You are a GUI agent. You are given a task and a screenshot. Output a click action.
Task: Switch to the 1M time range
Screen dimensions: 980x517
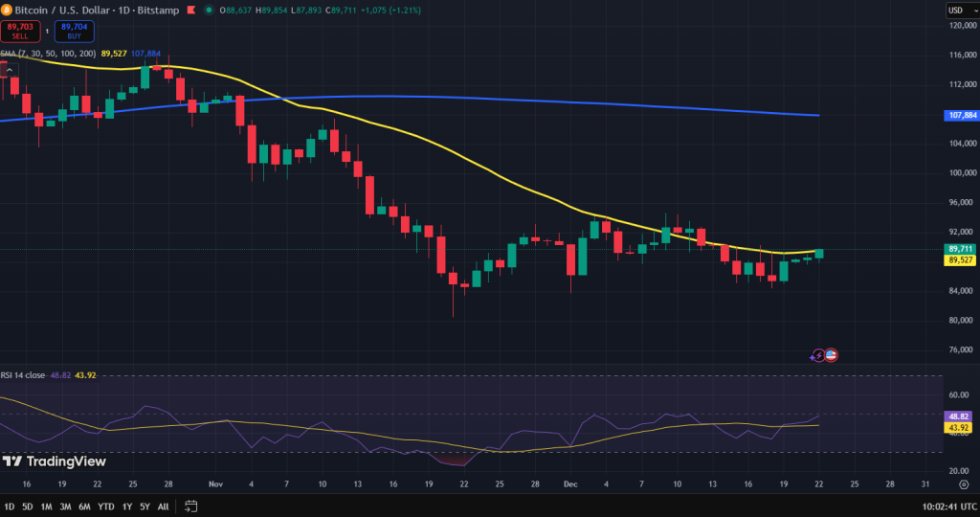46,506
